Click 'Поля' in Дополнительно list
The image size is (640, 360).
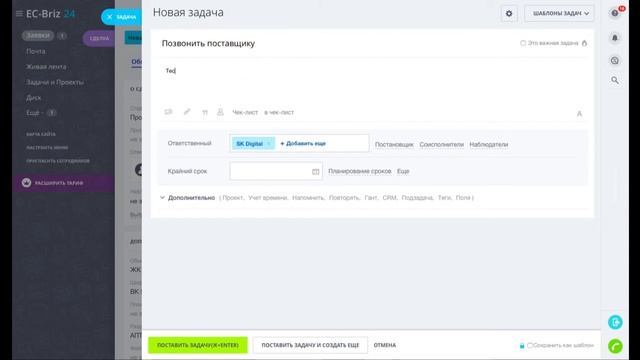(x=463, y=198)
